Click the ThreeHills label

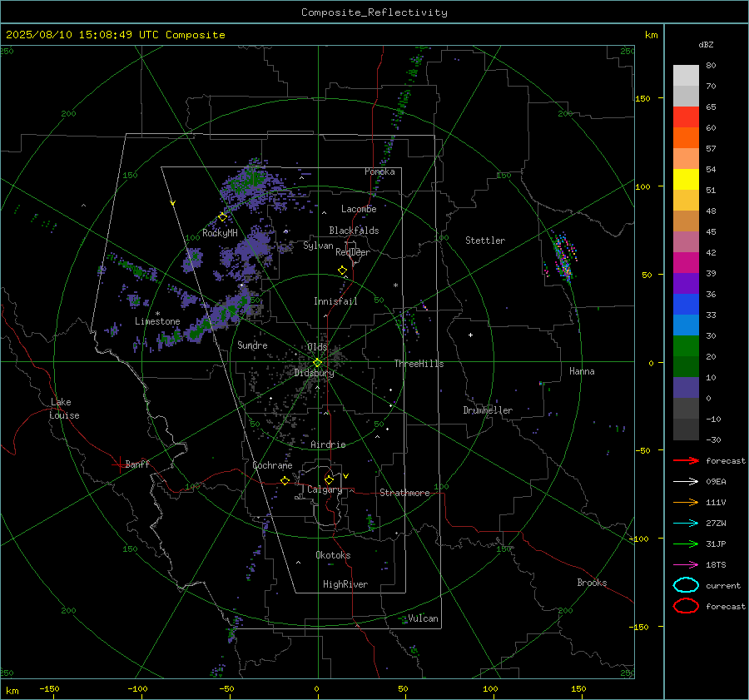tap(419, 364)
